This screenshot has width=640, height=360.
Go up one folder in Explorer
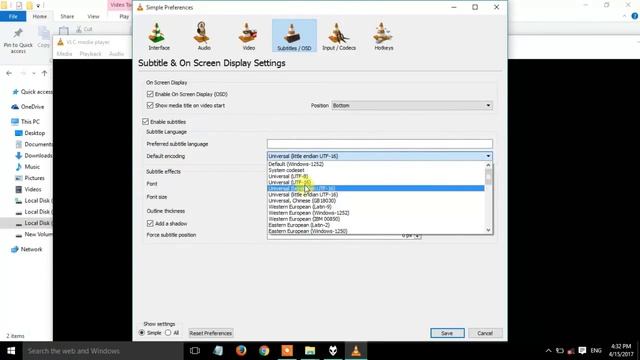point(44,73)
